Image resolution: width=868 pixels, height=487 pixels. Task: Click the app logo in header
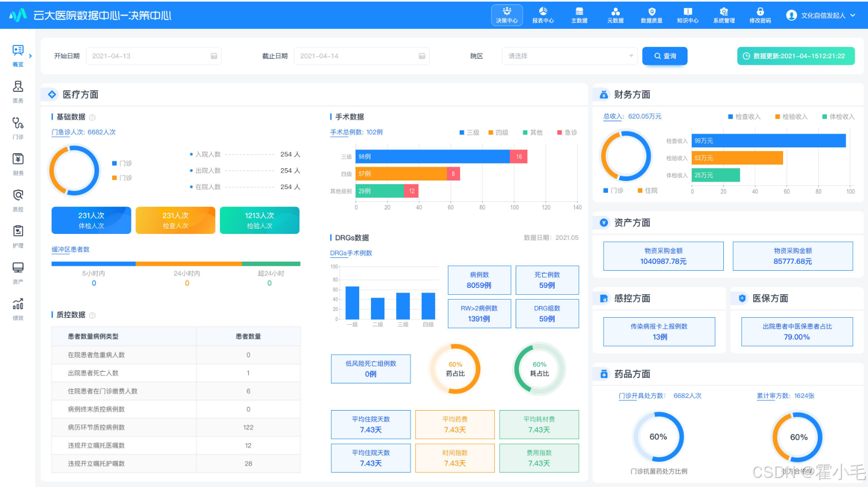pos(18,15)
